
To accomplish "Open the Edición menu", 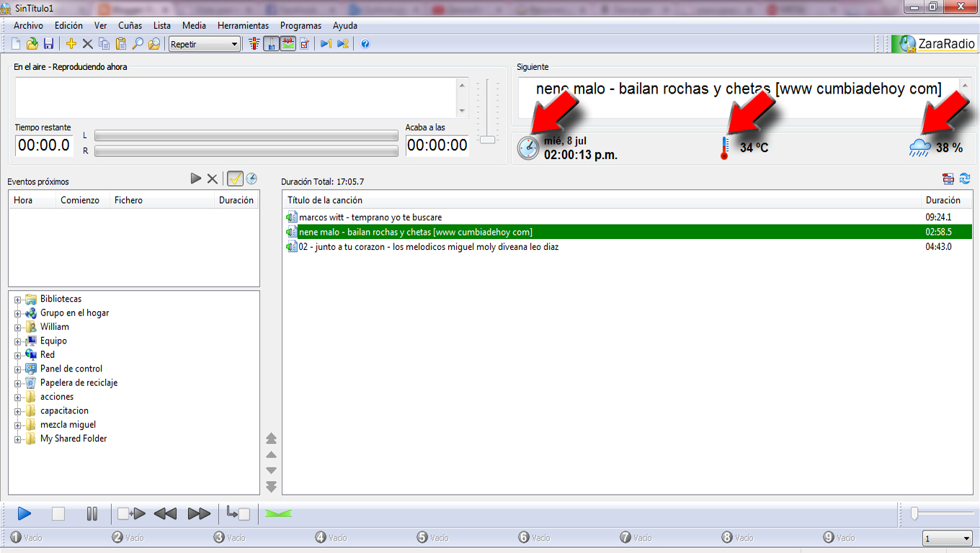I will (68, 25).
